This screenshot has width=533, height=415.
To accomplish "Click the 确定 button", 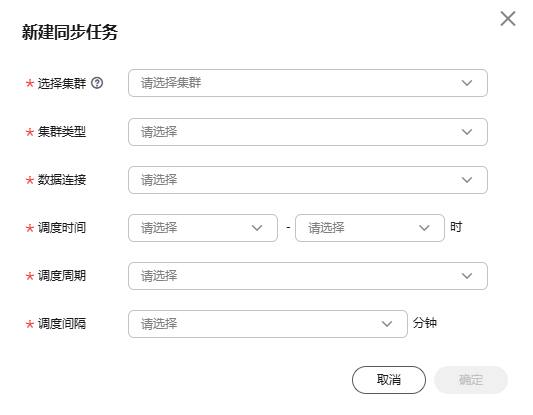I will 471,380.
